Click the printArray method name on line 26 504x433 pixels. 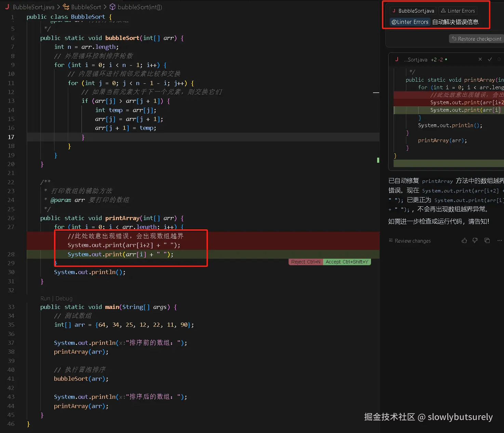[122, 218]
